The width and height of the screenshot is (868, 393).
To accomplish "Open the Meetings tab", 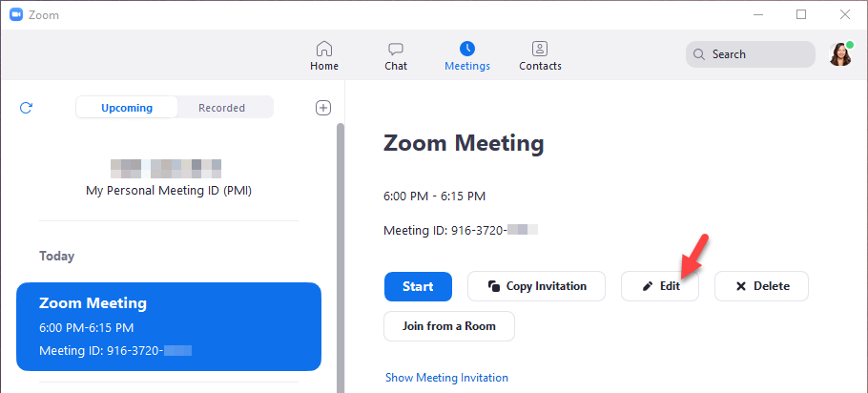I will 467,55.
